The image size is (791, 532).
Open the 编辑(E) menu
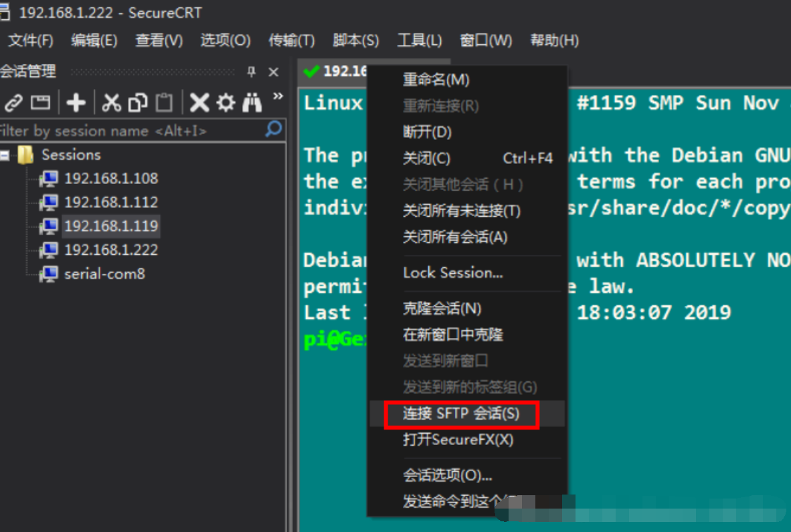coord(94,40)
